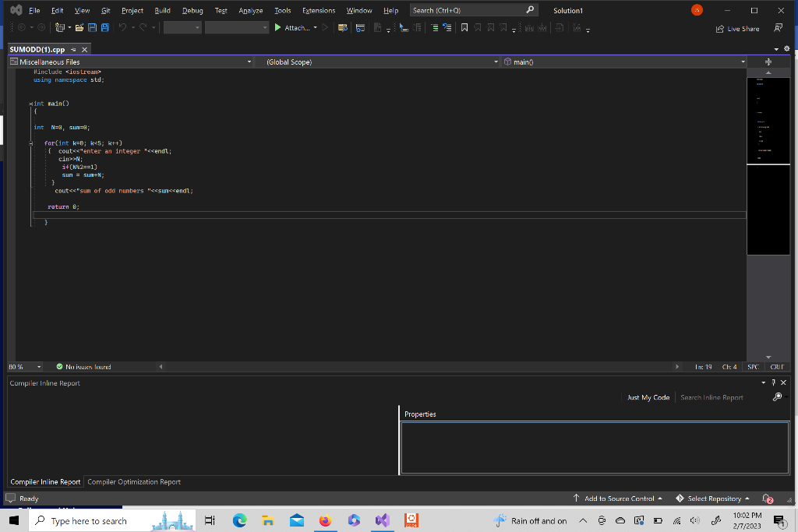
Task: Open the Attach button dropdown arrow
Action: coord(315,28)
